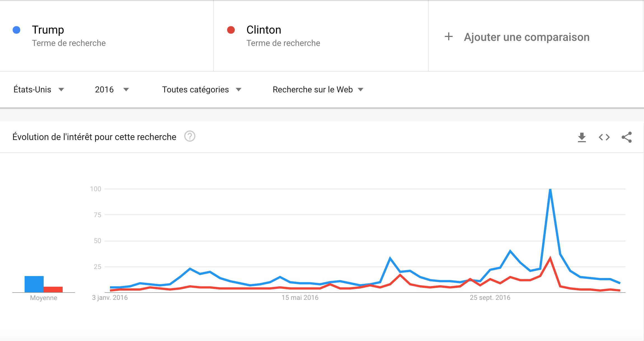Click the 25 sept. 2016 axis label
Viewport: 644px width, 341px height.
coord(490,298)
